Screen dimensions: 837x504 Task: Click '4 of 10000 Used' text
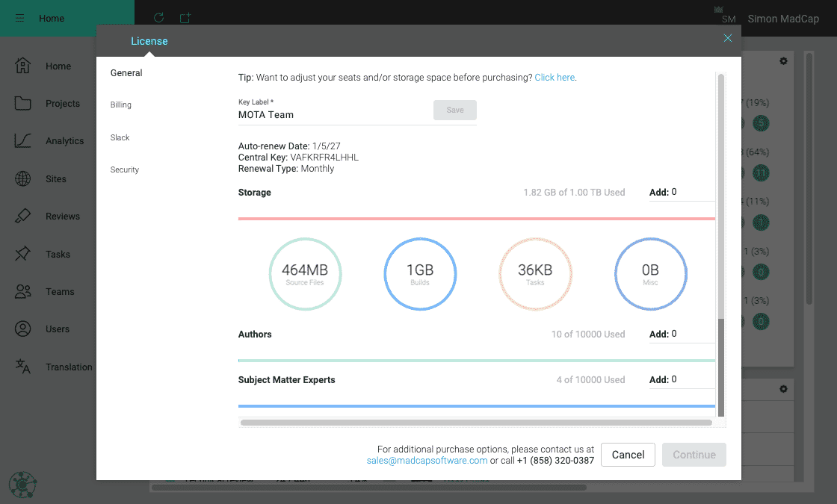[x=590, y=380]
